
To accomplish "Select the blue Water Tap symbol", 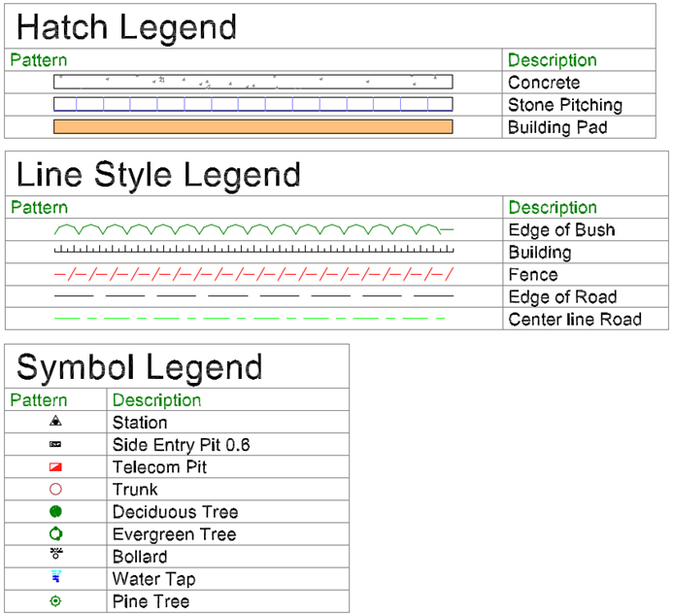I will (x=56, y=576).
